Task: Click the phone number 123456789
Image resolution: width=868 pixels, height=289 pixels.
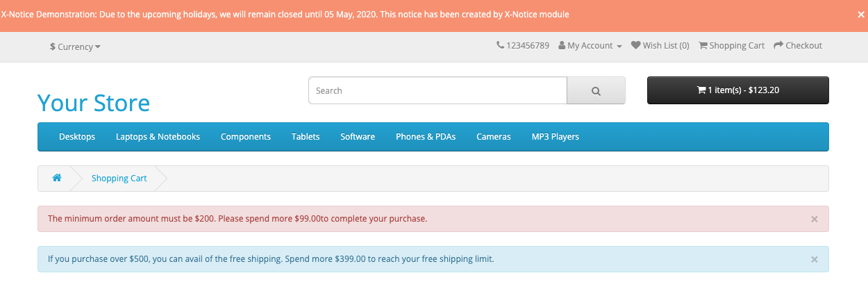Action: 523,46
